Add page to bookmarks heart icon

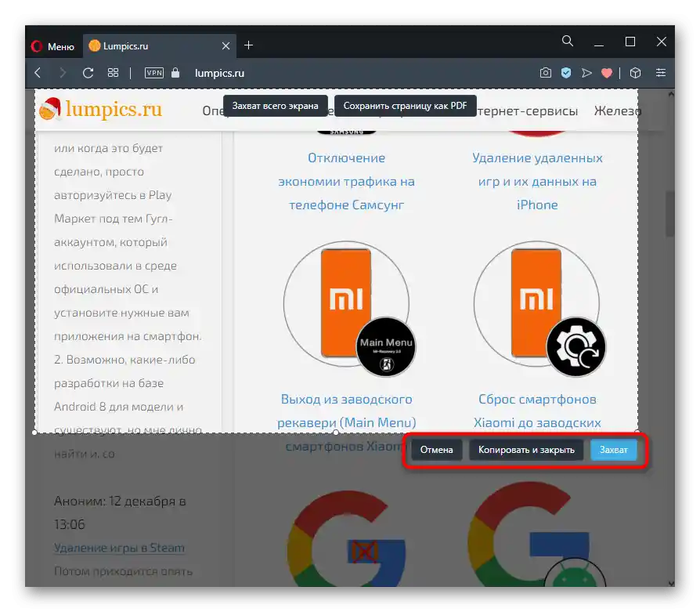[607, 73]
